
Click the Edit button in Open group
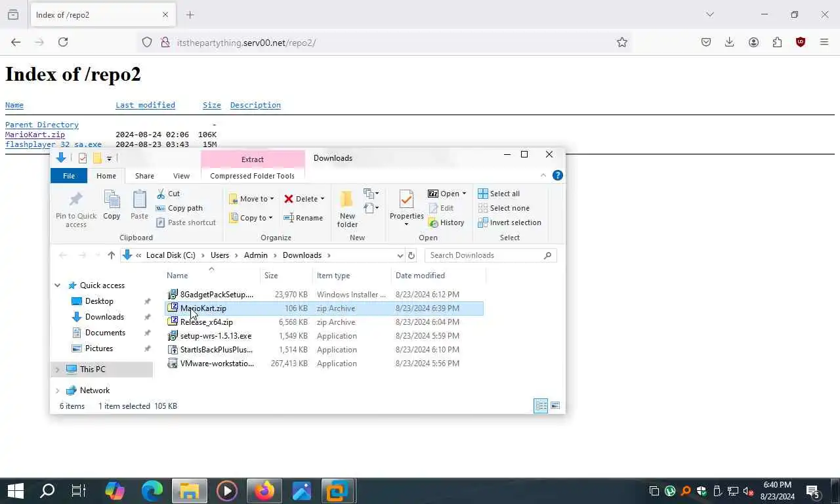[441, 208]
